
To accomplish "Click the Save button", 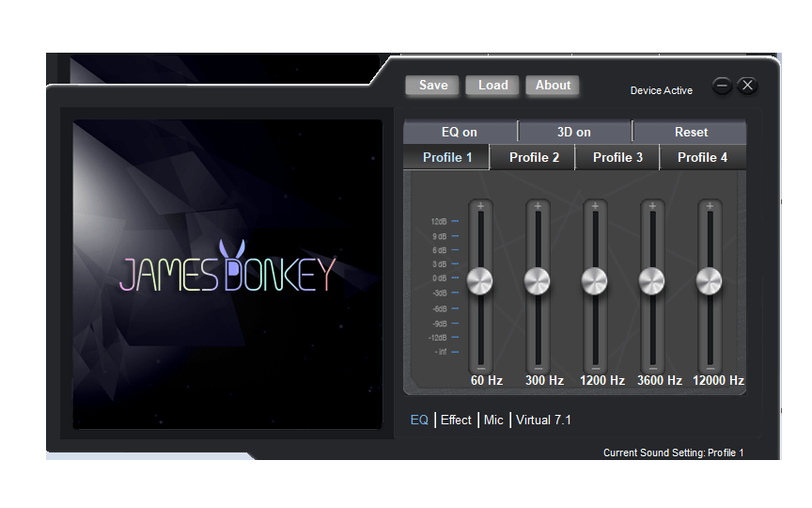I will pos(432,86).
